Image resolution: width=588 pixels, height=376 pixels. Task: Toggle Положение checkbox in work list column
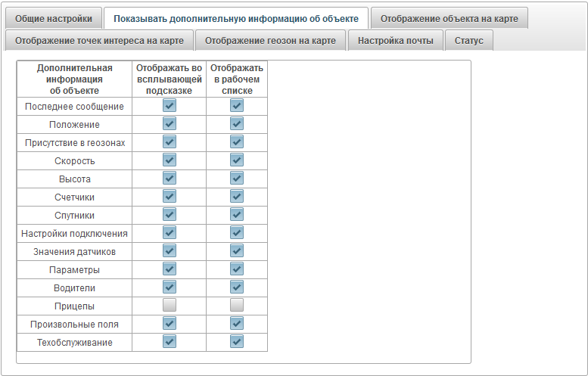pyautogui.click(x=237, y=124)
